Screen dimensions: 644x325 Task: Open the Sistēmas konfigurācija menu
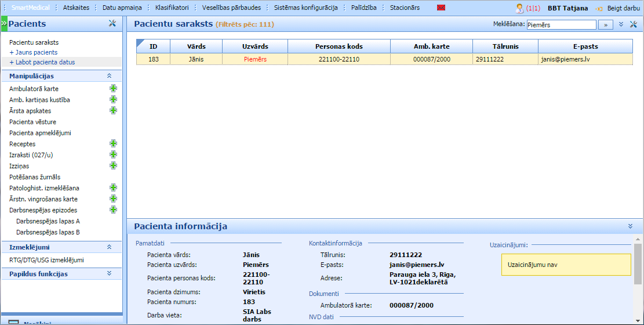[x=307, y=8]
